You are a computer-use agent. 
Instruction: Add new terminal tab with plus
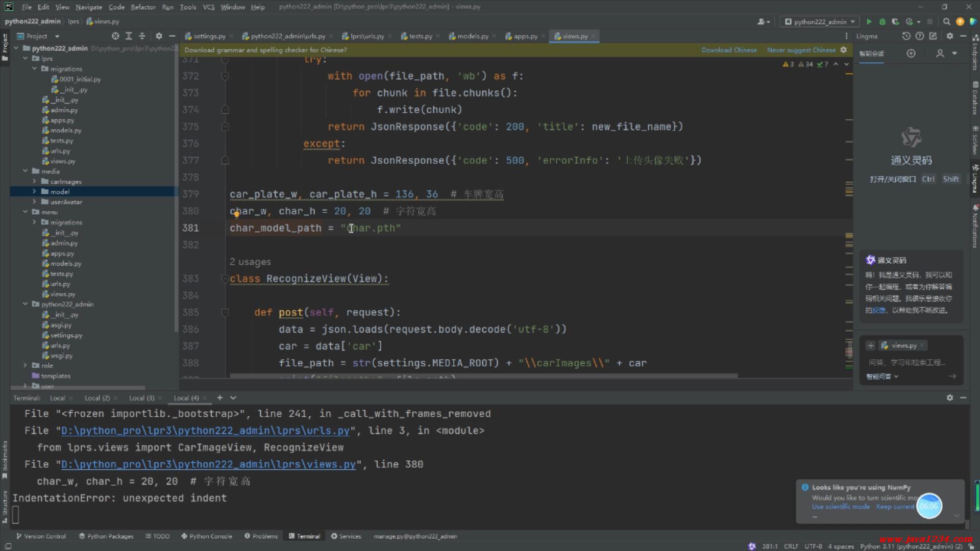[220, 398]
